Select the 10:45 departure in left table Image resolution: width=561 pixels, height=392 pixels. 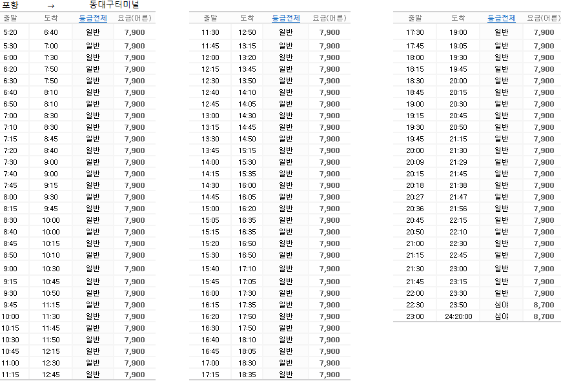coord(10,351)
